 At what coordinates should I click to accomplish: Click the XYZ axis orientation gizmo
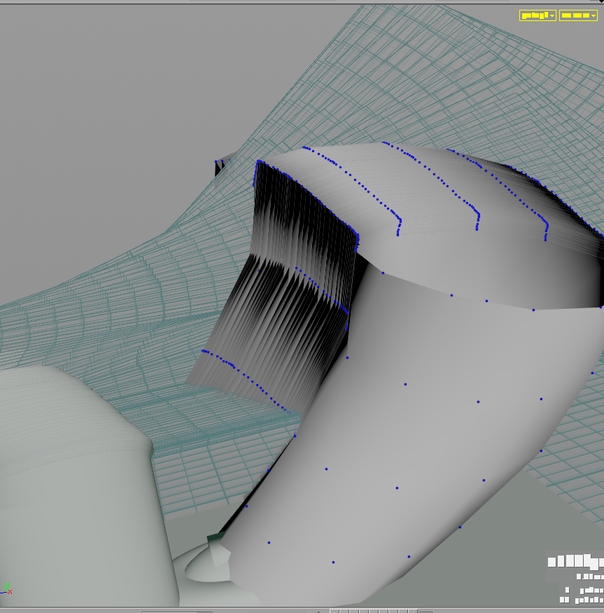7,588
